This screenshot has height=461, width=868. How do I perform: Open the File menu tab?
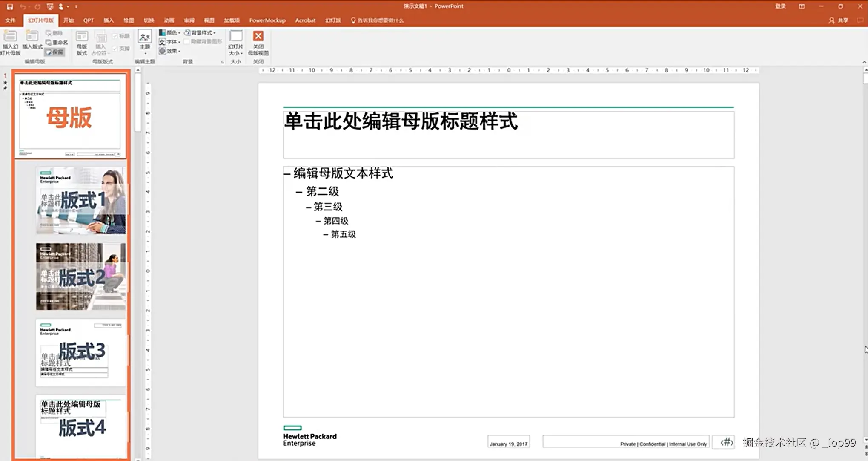click(10, 20)
